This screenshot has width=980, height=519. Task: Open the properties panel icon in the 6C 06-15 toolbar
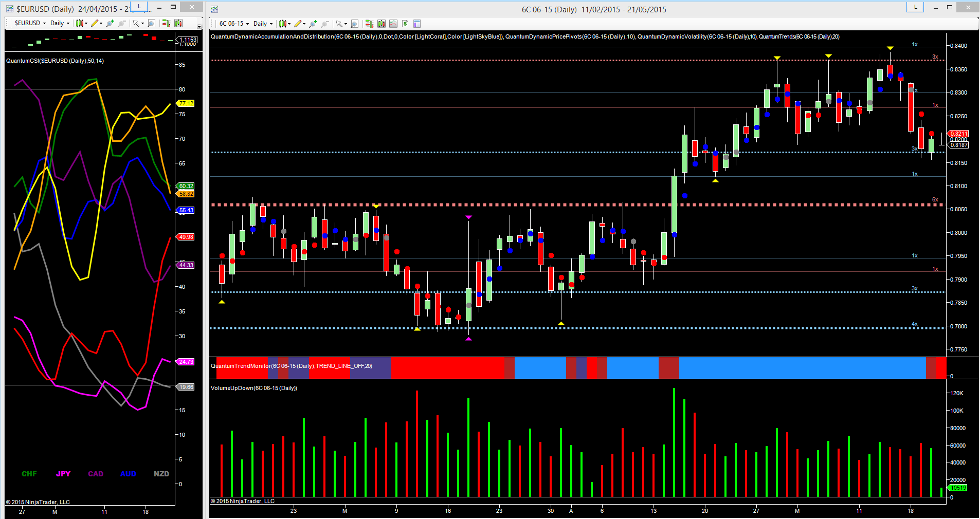pos(417,24)
